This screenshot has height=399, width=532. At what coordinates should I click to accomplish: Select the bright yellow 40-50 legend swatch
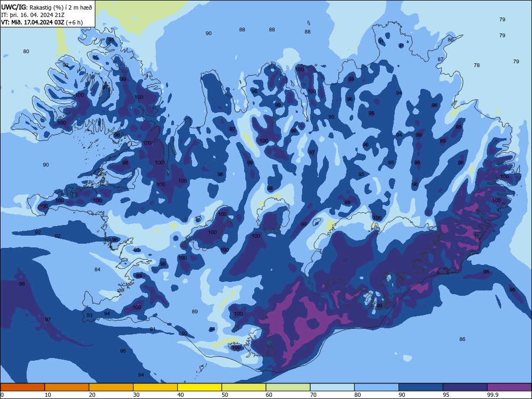click(199, 387)
